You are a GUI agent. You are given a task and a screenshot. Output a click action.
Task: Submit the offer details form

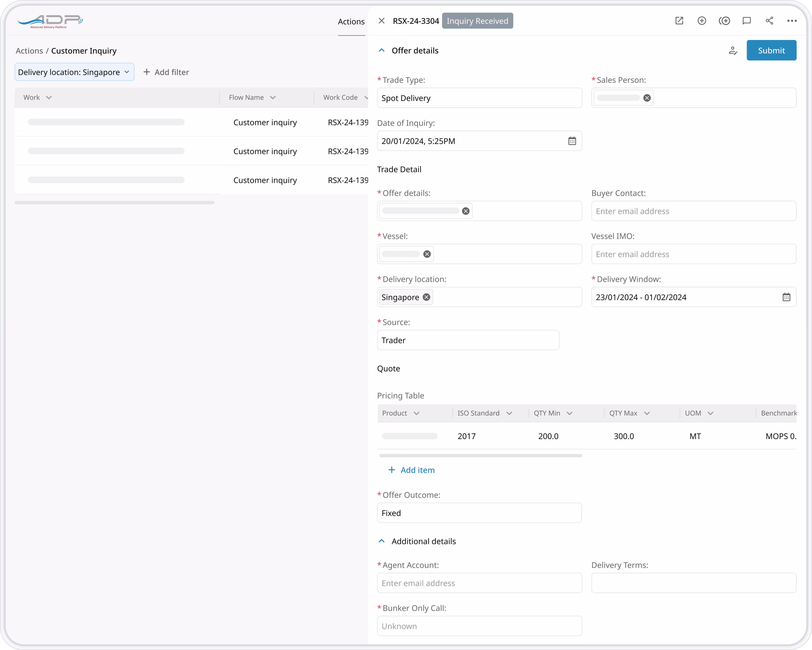click(771, 50)
